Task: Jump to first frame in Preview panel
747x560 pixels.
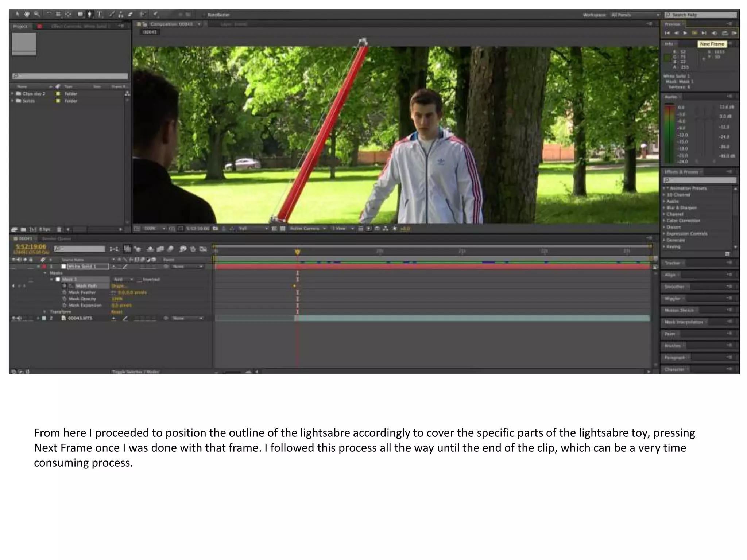Action: (x=667, y=33)
